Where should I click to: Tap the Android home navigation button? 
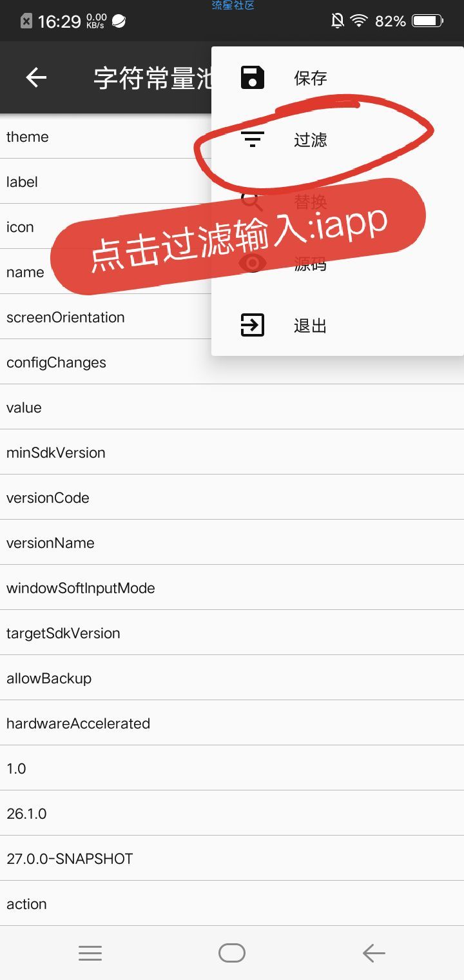232,953
